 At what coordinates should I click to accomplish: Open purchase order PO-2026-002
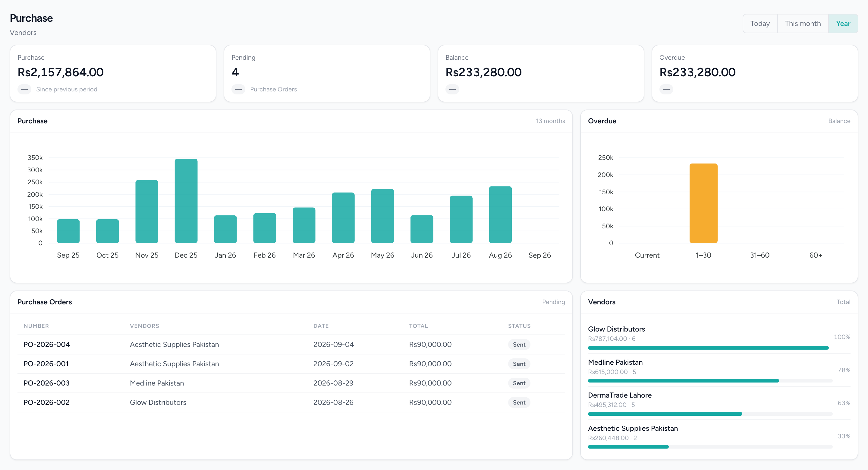pyautogui.click(x=46, y=402)
